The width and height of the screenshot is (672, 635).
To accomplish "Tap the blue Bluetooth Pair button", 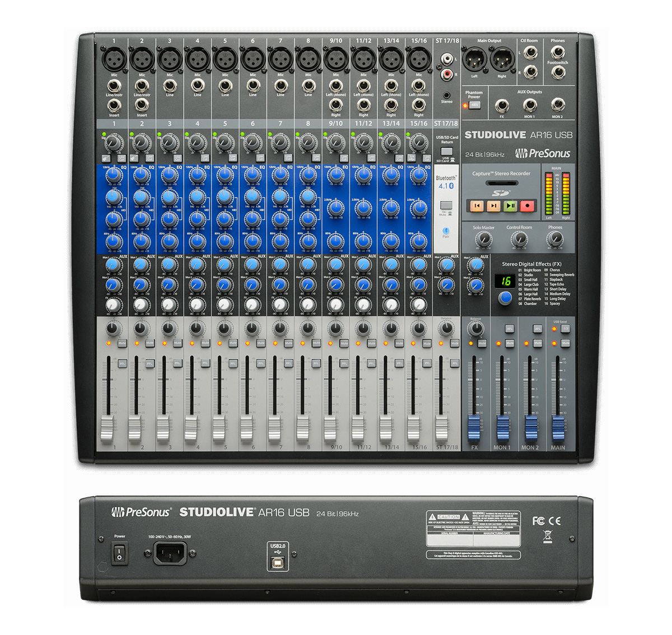I will (x=446, y=231).
